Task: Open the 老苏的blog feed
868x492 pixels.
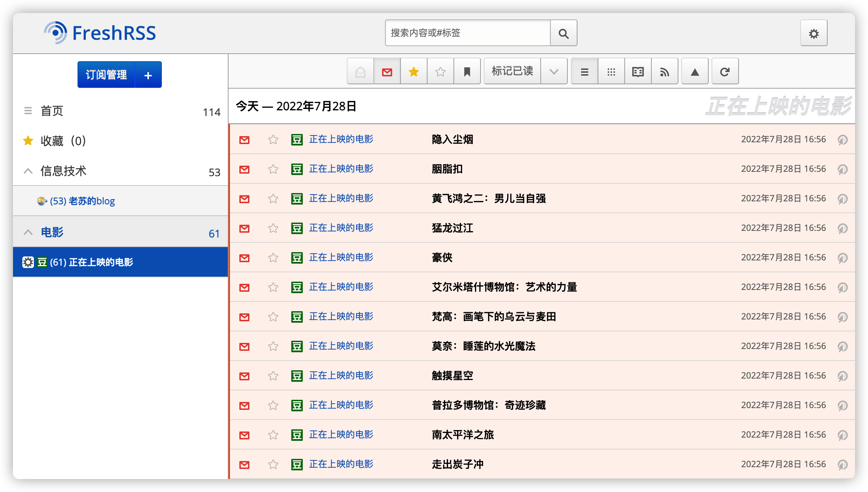Action: (82, 201)
